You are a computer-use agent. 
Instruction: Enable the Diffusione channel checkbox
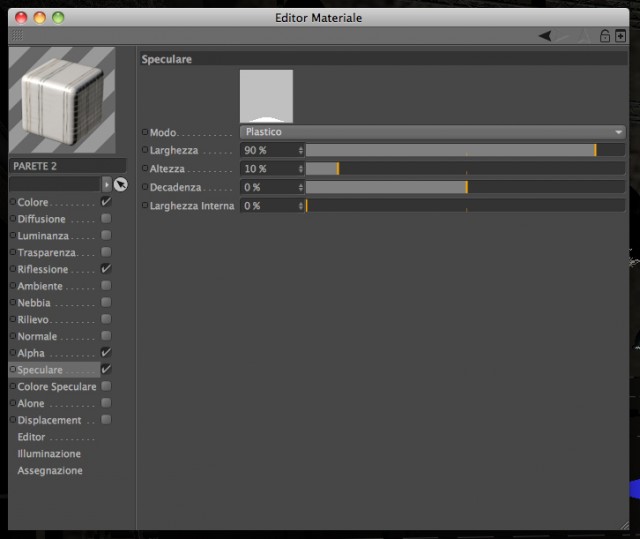[x=106, y=218]
